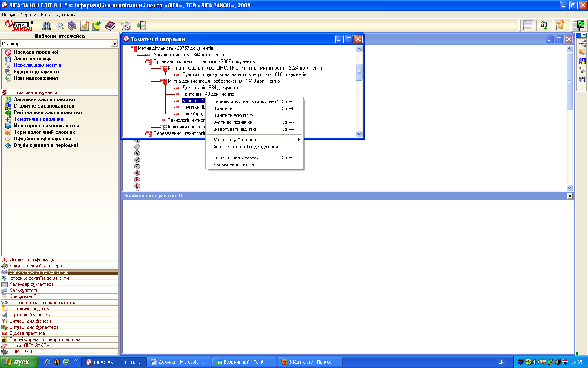Open the purple help book toolbar icon

(x=110, y=26)
